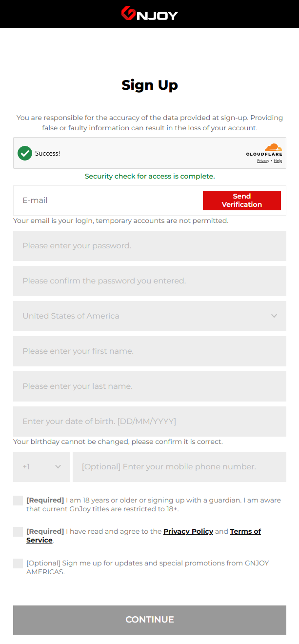Open the Terms of Service link

tap(245, 531)
